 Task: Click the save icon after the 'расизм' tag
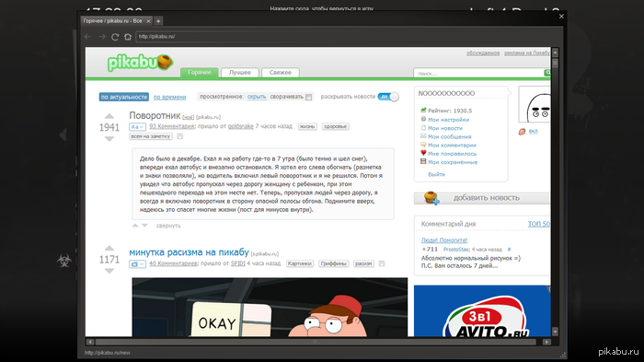point(382,263)
